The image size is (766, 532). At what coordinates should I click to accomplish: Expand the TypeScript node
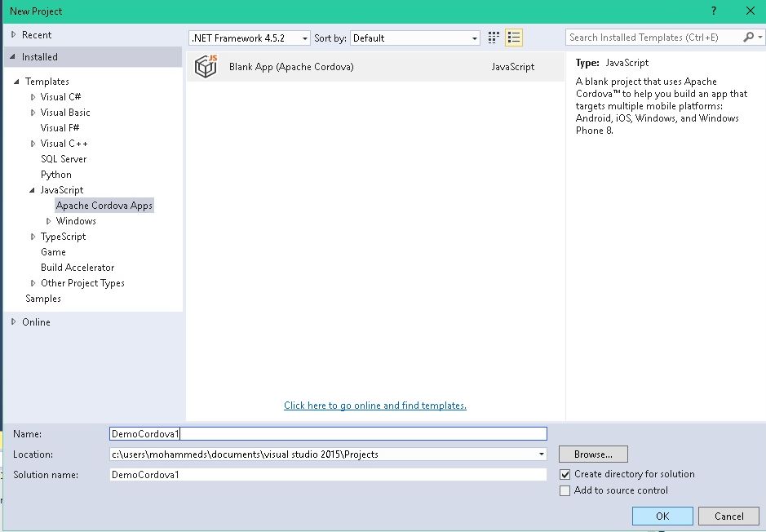click(x=33, y=237)
